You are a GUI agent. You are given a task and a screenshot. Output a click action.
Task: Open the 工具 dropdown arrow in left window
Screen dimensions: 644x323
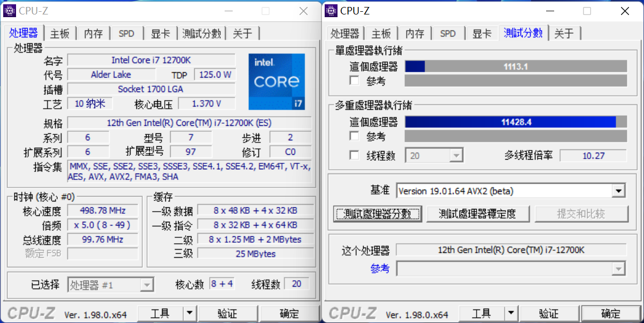pos(190,313)
